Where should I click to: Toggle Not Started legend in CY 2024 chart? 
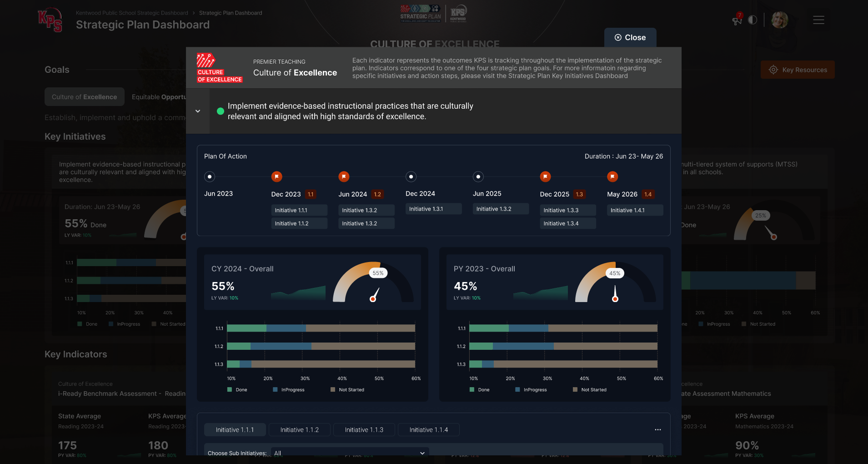coord(347,389)
